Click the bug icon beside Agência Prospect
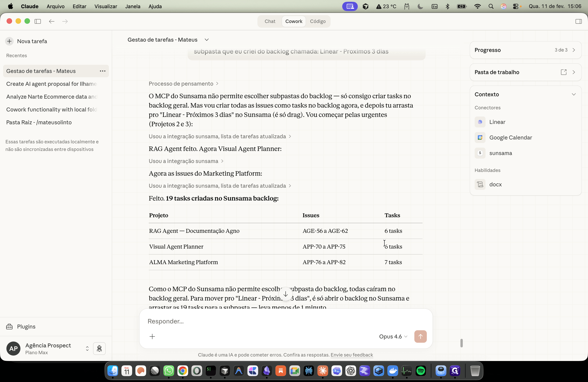The image size is (588, 382). pyautogui.click(x=99, y=349)
